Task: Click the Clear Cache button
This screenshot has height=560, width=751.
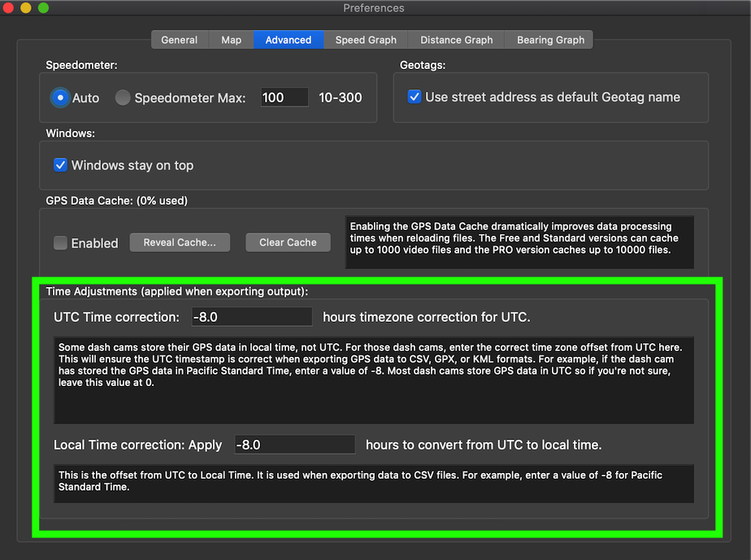Action: tap(288, 242)
